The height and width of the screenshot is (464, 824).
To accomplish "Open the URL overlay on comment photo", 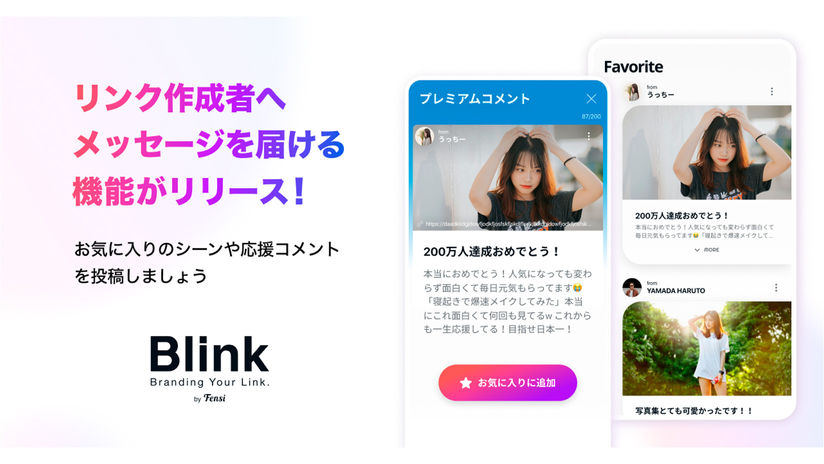I will pyautogui.click(x=508, y=224).
